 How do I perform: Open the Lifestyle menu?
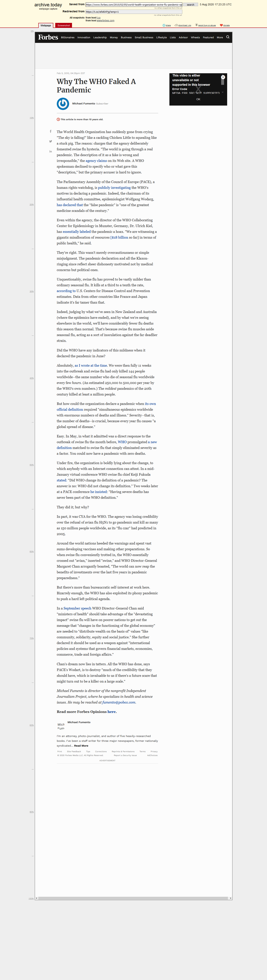coord(162,38)
